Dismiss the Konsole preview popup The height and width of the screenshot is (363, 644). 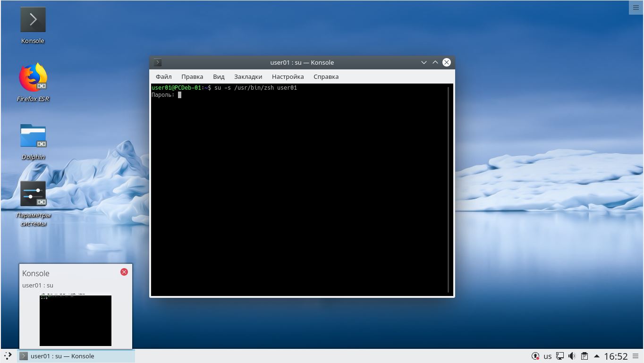pos(124,271)
